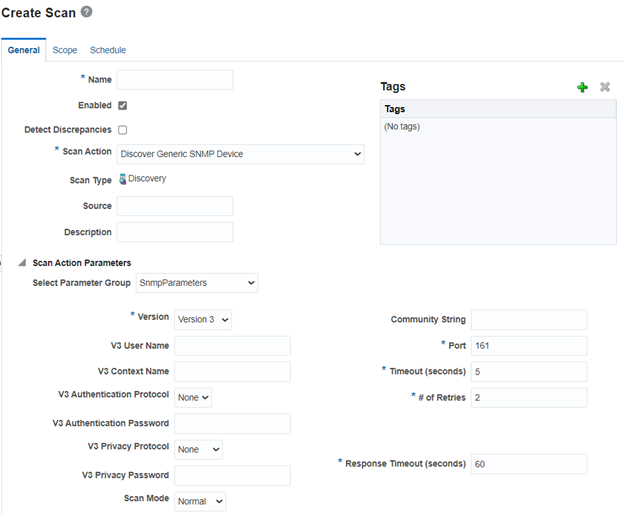Enable the Detect Discrepancies checkbox
This screenshot has width=624, height=516.
point(122,130)
